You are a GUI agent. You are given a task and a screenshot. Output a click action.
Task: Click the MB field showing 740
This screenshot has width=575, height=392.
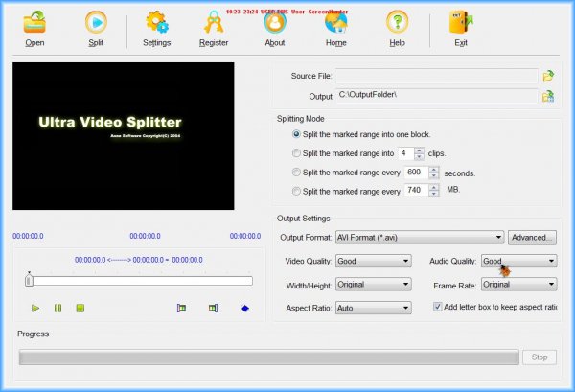point(416,190)
